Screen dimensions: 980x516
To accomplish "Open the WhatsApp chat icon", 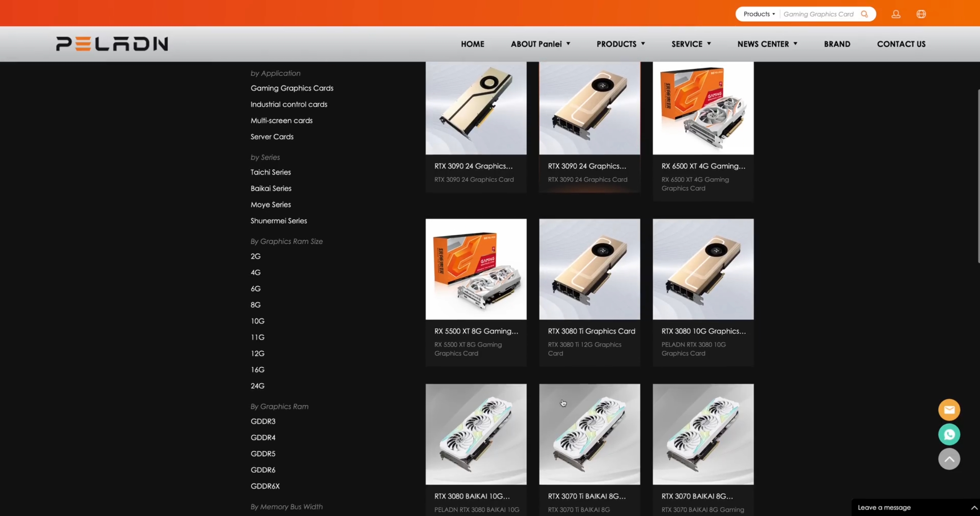I will (949, 435).
